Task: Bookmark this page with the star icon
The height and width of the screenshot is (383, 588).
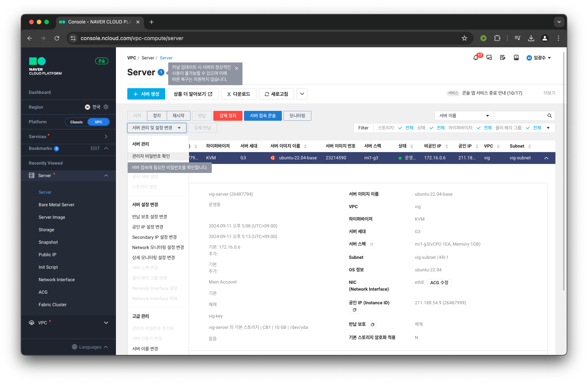Action: click(464, 38)
